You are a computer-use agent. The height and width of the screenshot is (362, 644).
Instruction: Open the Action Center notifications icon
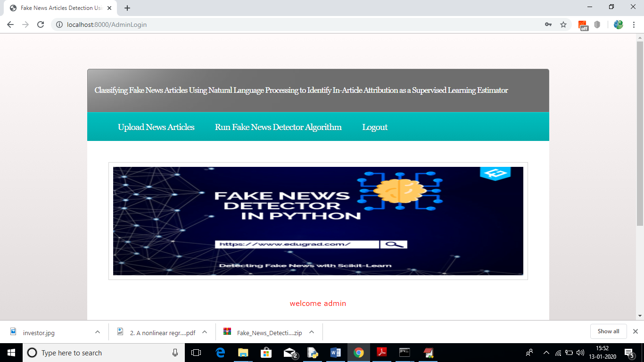coord(629,353)
